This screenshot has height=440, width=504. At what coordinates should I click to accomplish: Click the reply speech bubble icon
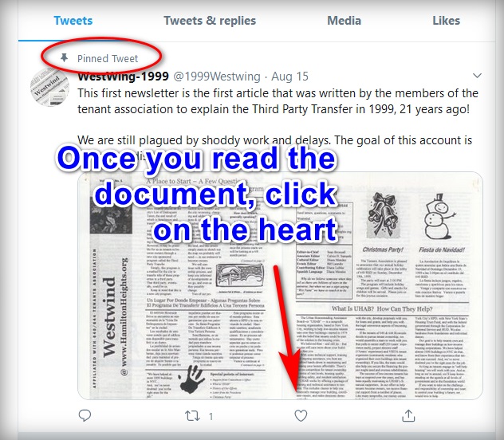[x=85, y=415]
